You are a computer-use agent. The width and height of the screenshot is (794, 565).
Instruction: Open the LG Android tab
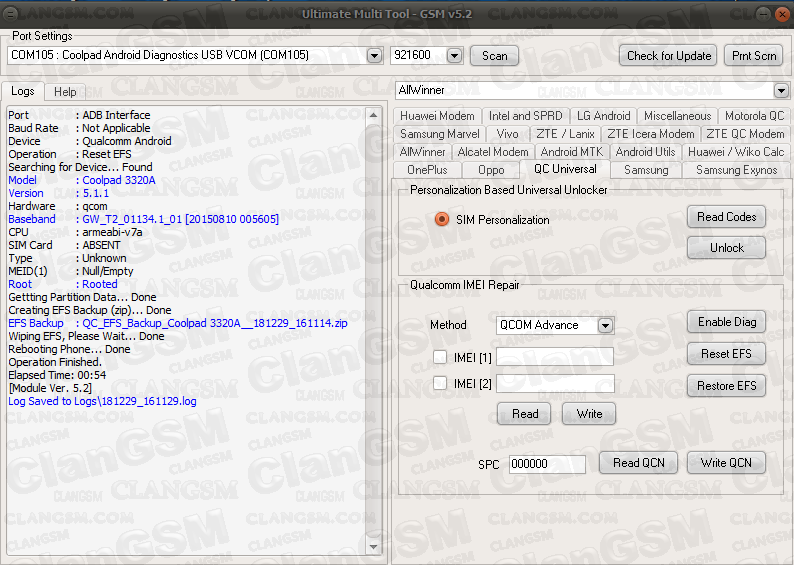[603, 116]
